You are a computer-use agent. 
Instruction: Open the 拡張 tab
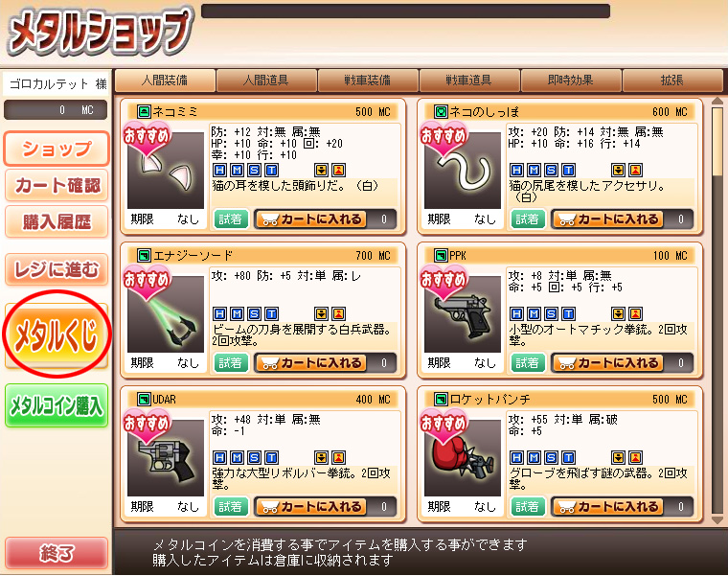[x=672, y=81]
